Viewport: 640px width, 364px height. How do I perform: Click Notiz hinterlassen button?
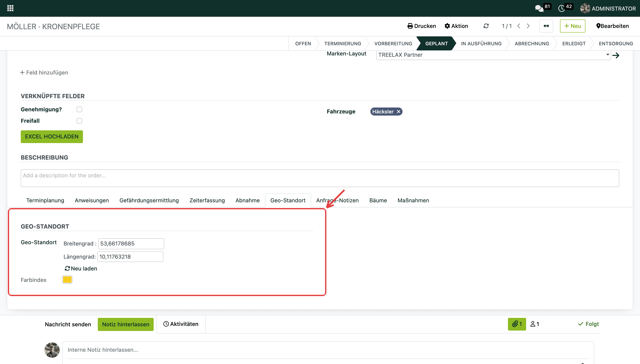pyautogui.click(x=126, y=324)
